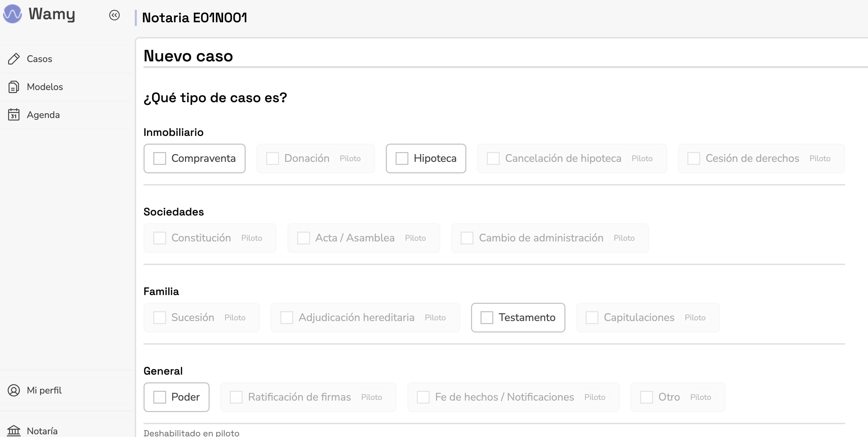The height and width of the screenshot is (437, 868).
Task: Check the Testamento checkbox
Action: (x=487, y=317)
